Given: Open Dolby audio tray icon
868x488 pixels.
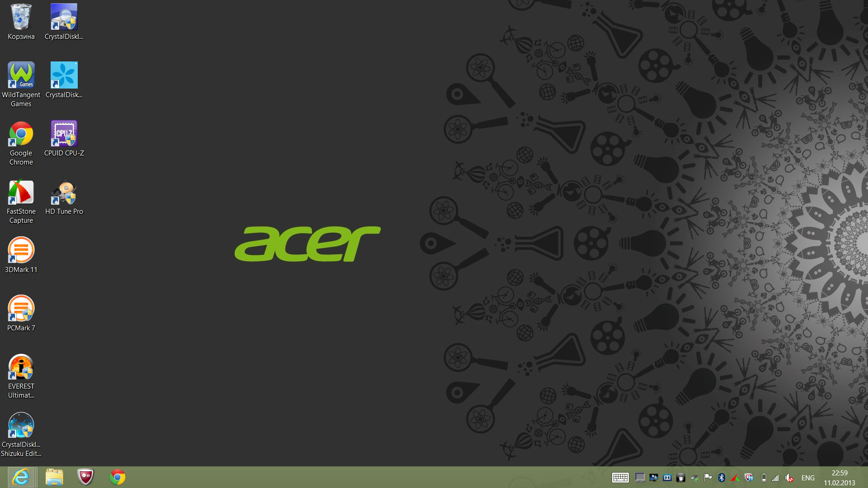Looking at the screenshot, I should 667,478.
